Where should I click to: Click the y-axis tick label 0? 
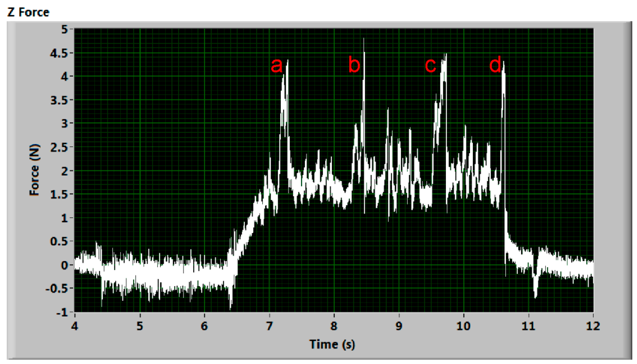(64, 265)
